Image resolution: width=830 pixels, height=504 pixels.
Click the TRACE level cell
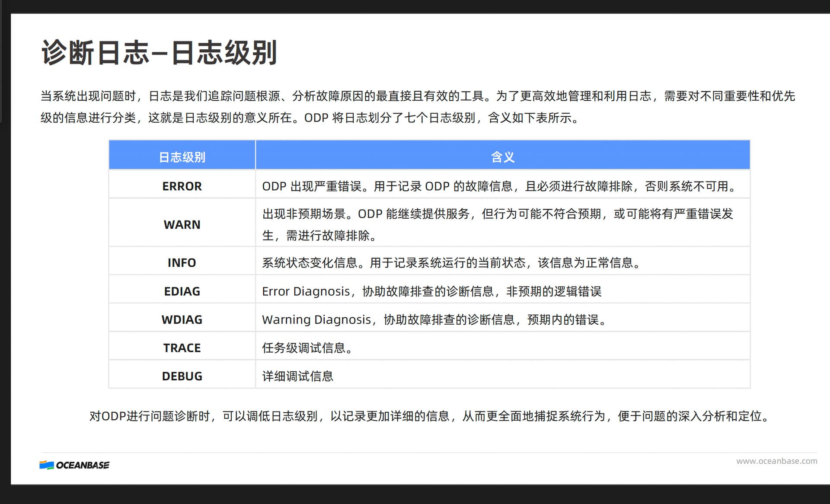click(182, 348)
